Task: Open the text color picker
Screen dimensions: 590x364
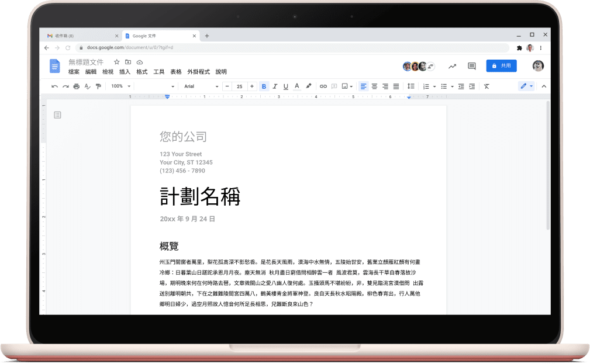Action: click(297, 86)
